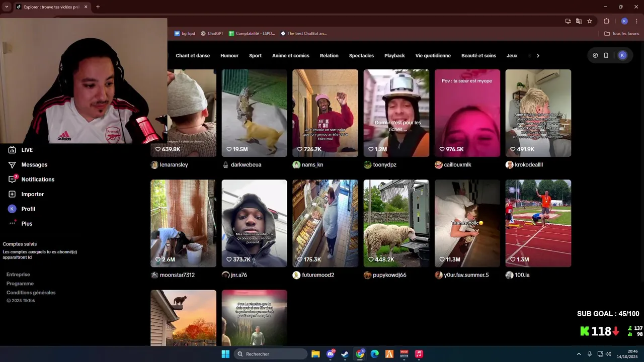Screen dimensions: 644x362
Task: Open the tab search dropdown arrow
Action: (x=7, y=7)
